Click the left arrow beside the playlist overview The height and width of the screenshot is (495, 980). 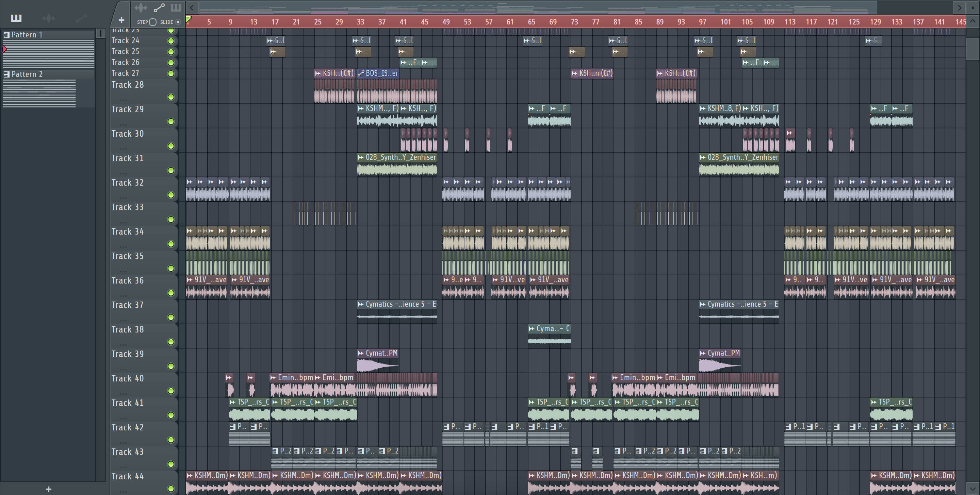point(192,7)
